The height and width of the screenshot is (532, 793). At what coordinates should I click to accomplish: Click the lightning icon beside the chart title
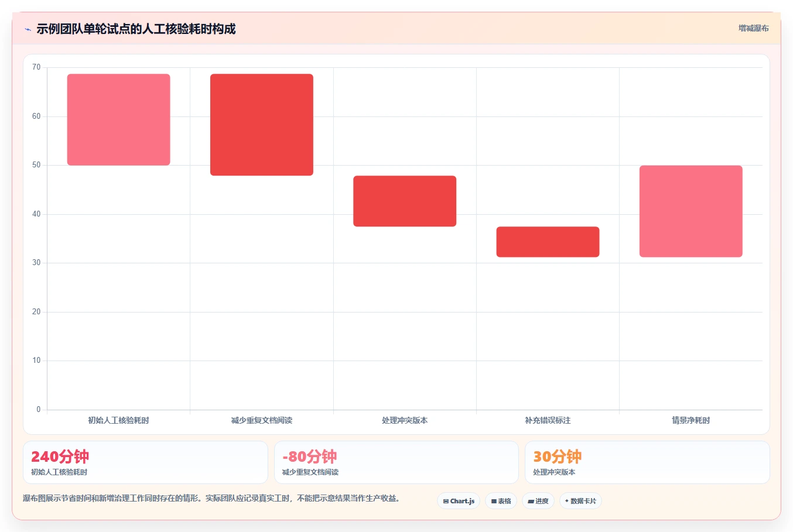pyautogui.click(x=28, y=29)
